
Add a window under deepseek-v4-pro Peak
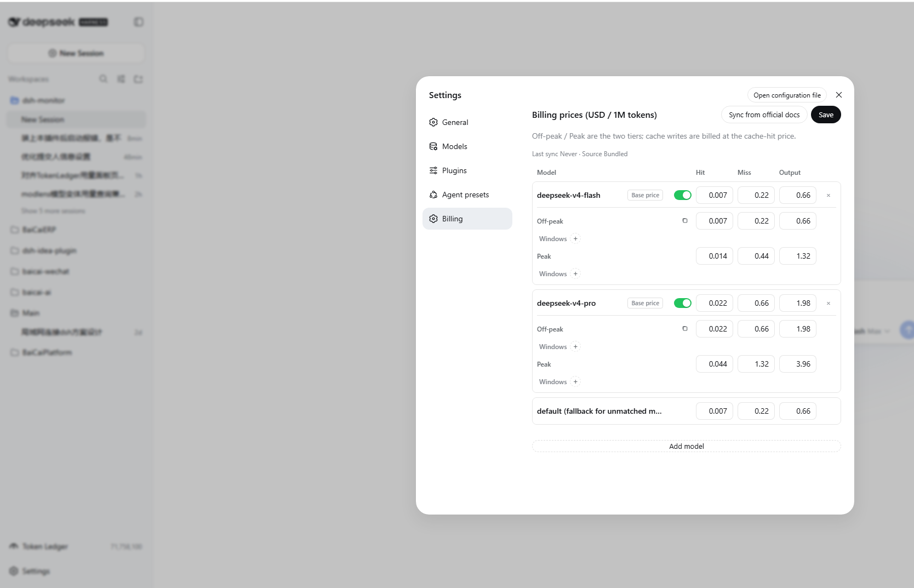tap(575, 382)
